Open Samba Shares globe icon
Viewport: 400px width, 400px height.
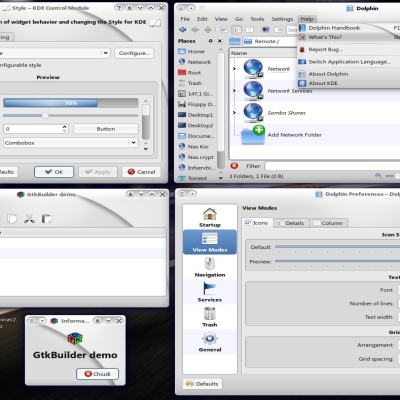coord(253,113)
